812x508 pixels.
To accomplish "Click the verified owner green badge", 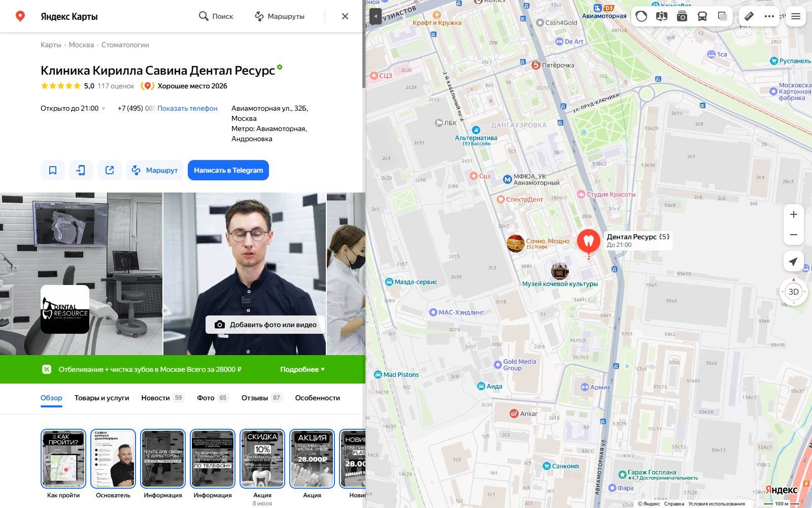I will (280, 67).
